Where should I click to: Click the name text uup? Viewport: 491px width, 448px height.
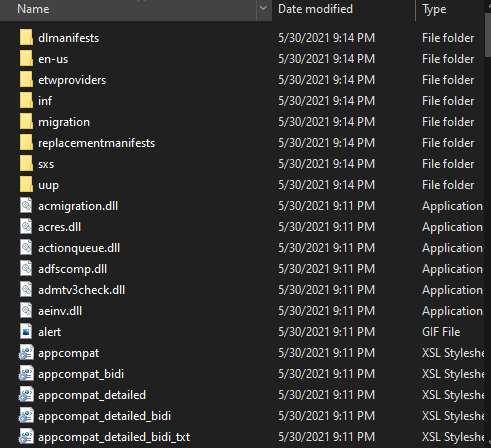click(48, 185)
